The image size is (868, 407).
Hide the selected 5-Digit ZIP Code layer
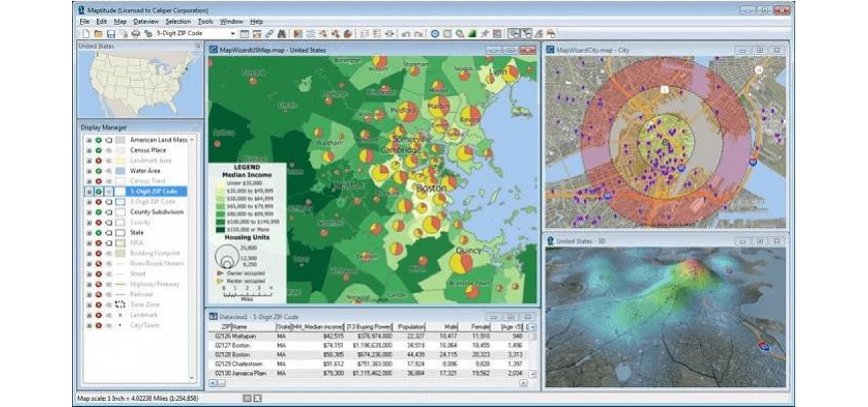click(x=99, y=191)
